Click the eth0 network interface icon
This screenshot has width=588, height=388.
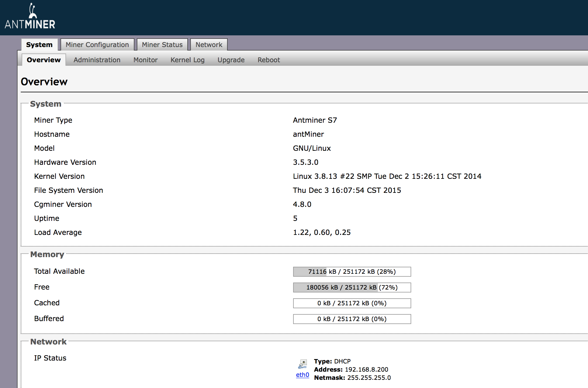pos(302,364)
